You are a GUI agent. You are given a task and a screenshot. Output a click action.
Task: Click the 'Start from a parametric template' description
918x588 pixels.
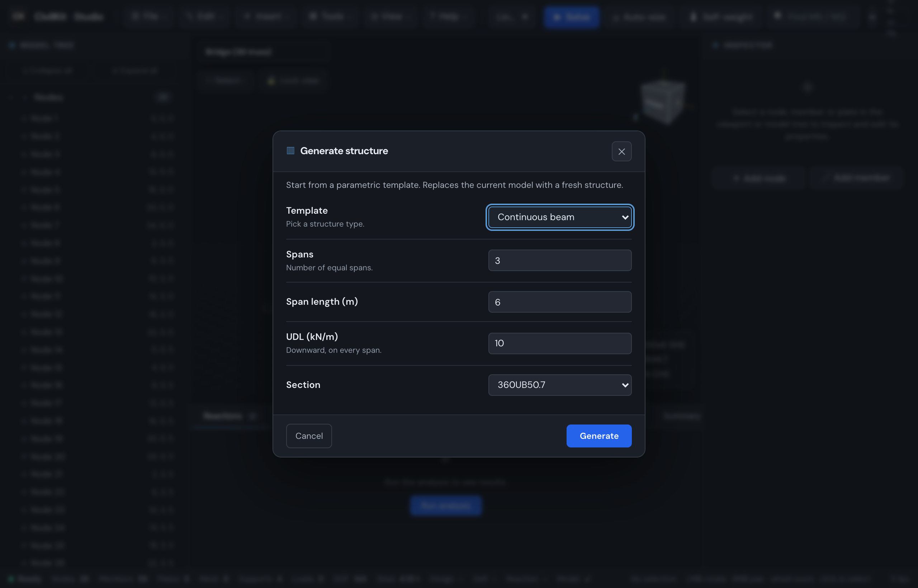coord(454,185)
